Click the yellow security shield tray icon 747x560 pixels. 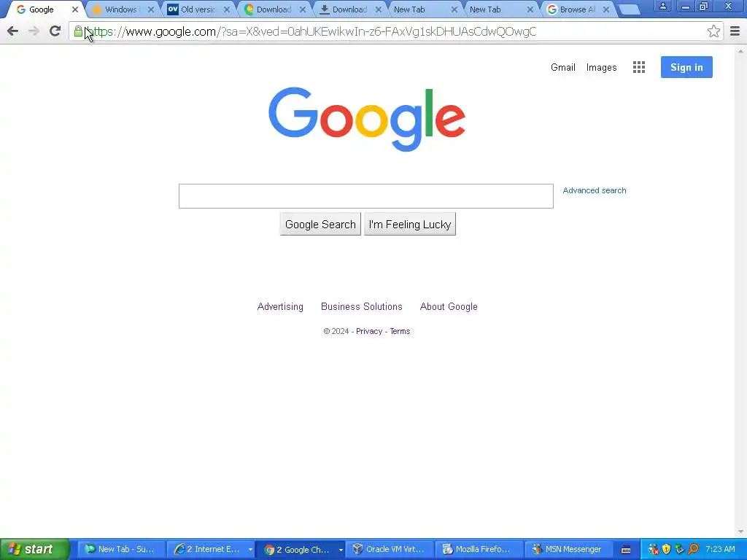pos(667,549)
